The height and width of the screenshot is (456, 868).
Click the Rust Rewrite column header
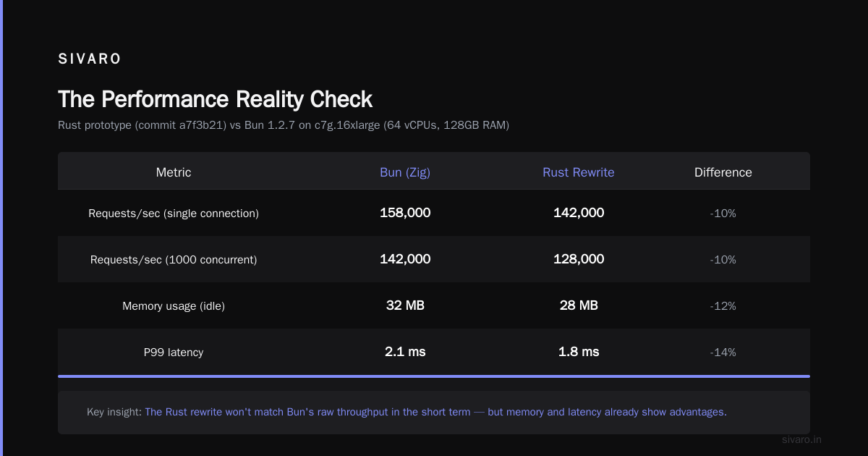point(579,172)
